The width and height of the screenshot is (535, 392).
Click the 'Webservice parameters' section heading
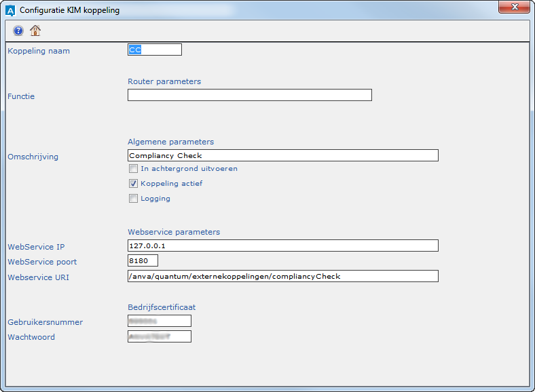(174, 232)
